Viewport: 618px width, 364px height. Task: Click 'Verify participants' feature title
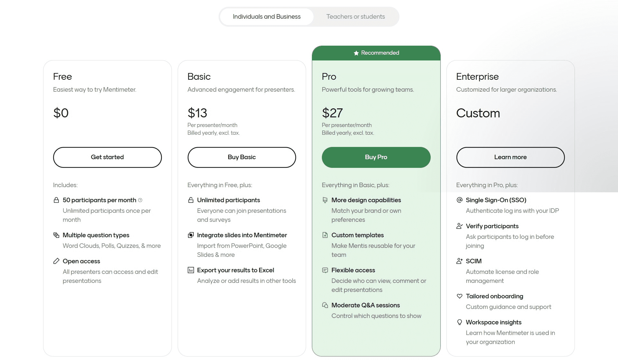coord(492,226)
